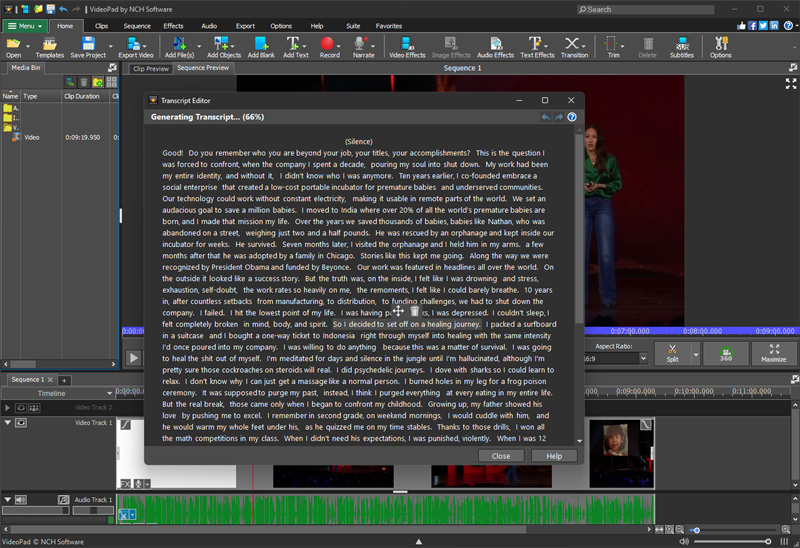This screenshot has width=800, height=548.
Task: Click Add Blank icon
Action: click(261, 47)
